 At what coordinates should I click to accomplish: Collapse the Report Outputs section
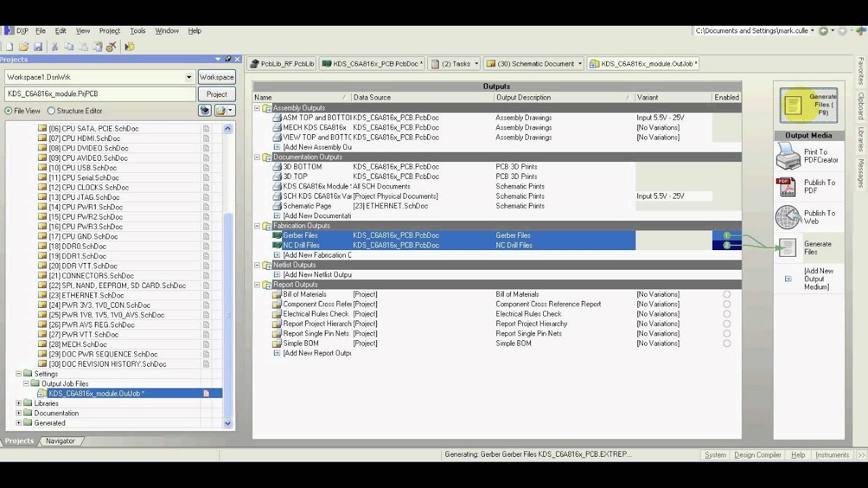257,285
